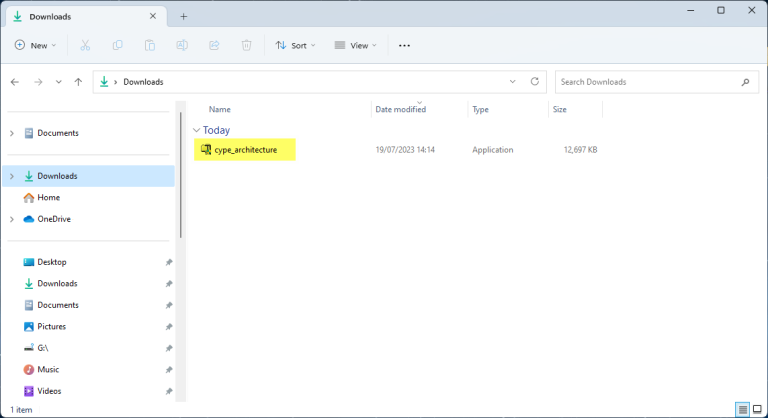Click the Cut scissors icon
Image resolution: width=768 pixels, height=418 pixels.
[x=85, y=45]
